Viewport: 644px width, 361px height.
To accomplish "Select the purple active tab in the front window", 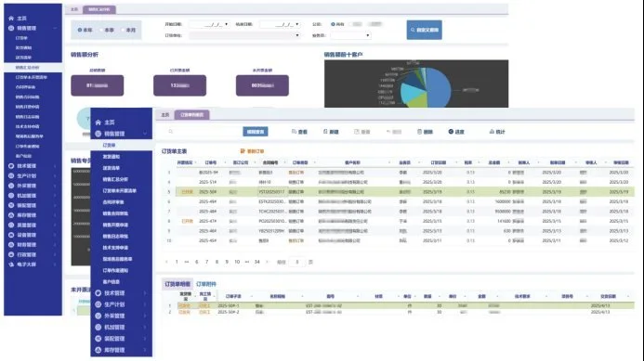I will point(192,115).
